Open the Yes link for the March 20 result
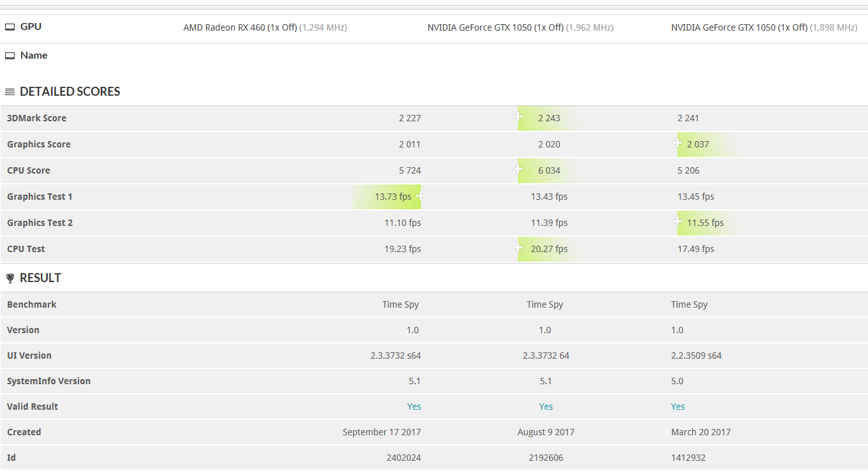The image size is (868, 471). (678, 407)
